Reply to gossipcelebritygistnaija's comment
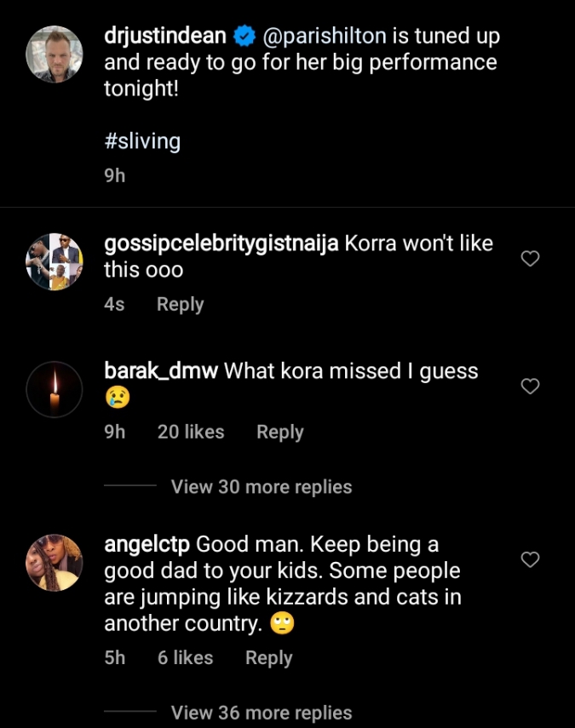 pyautogui.click(x=180, y=303)
